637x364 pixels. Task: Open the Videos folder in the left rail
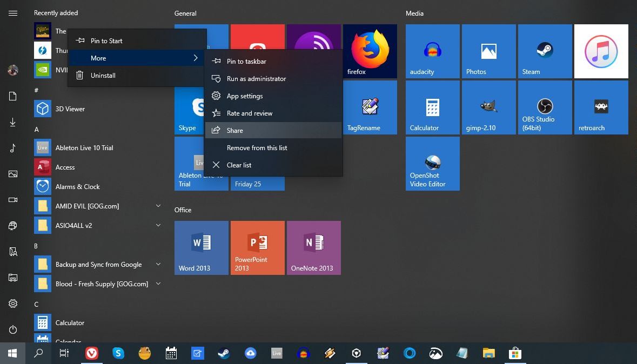click(x=13, y=199)
